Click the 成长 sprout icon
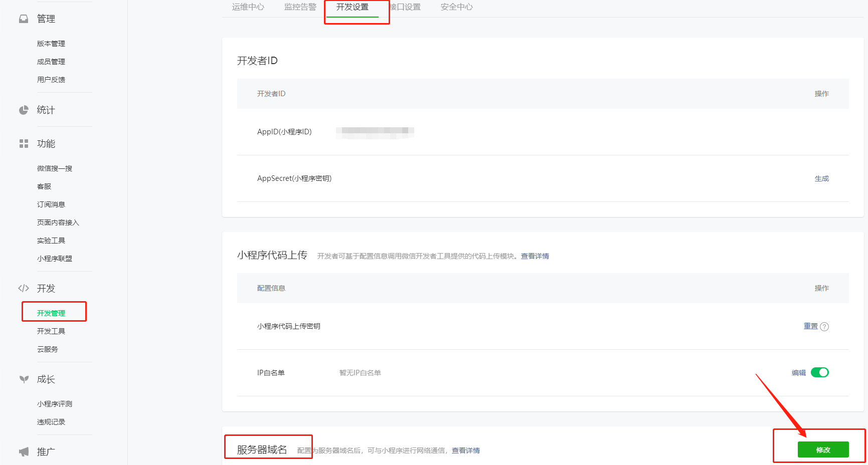This screenshot has height=465, width=868. click(24, 379)
